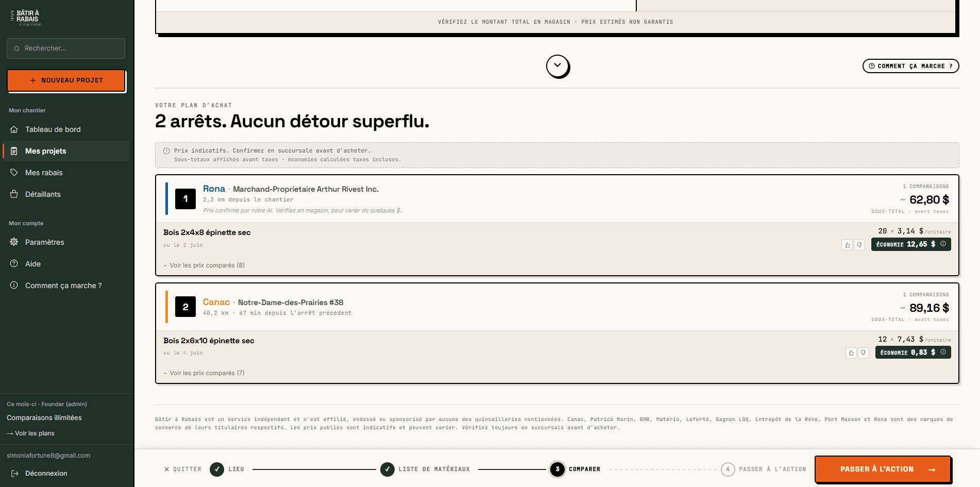Viewport: 980px width, 487px height.
Task: Click the orange Passer à l'action button
Action: click(x=883, y=469)
